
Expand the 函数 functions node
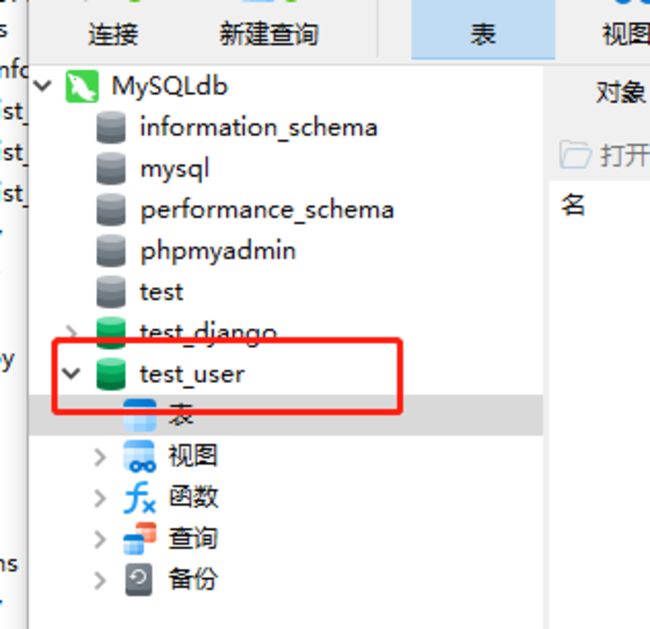click(x=100, y=498)
